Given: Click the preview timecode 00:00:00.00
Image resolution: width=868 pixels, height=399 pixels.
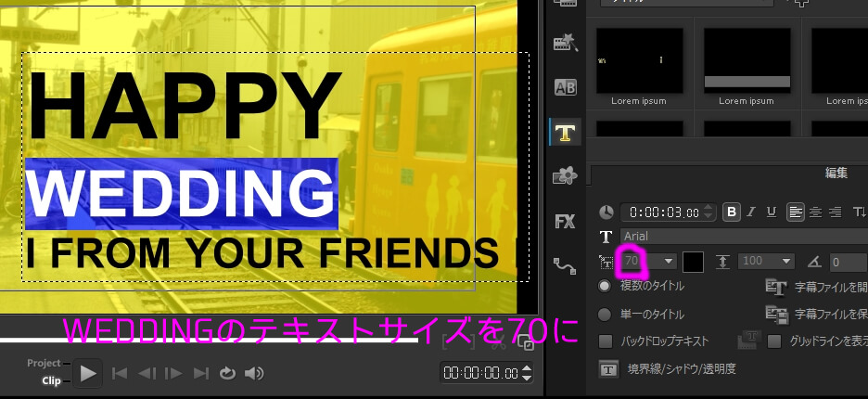Looking at the screenshot, I should (480, 373).
